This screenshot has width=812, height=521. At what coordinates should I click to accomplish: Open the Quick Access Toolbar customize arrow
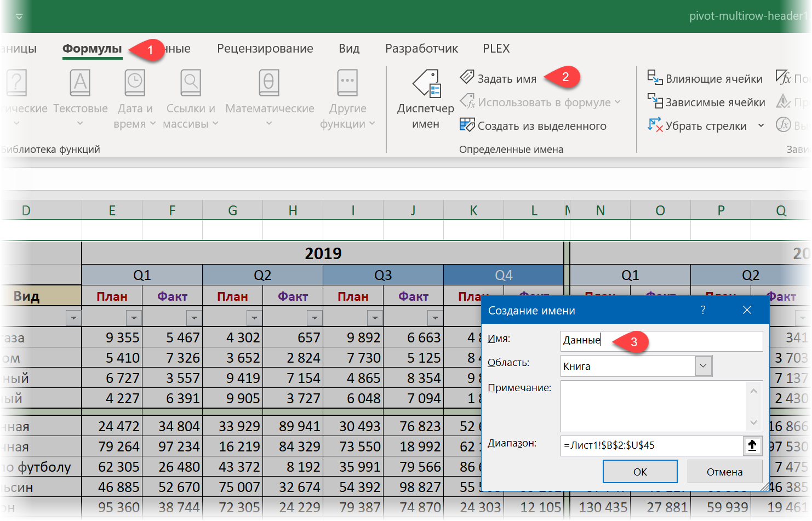pyautogui.click(x=19, y=16)
